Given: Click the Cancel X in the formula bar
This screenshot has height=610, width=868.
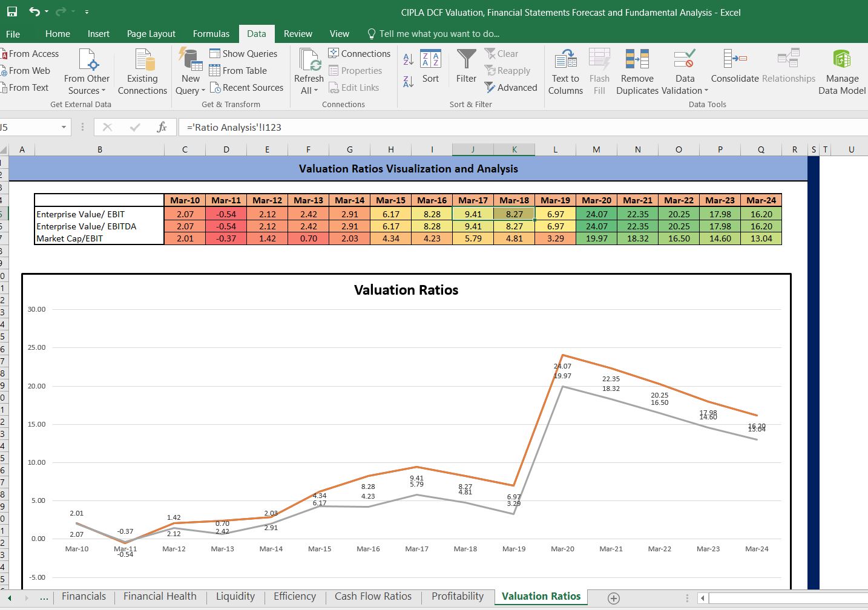Looking at the screenshot, I should (x=108, y=127).
